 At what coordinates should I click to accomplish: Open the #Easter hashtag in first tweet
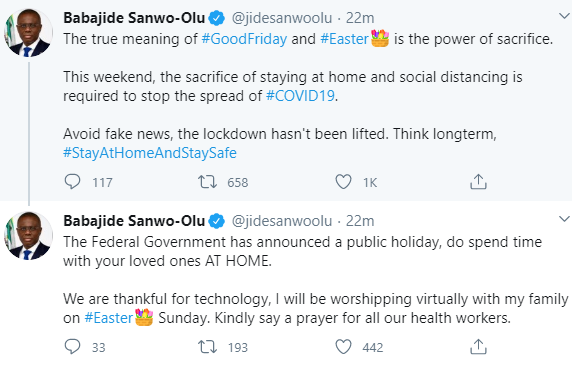(x=344, y=39)
